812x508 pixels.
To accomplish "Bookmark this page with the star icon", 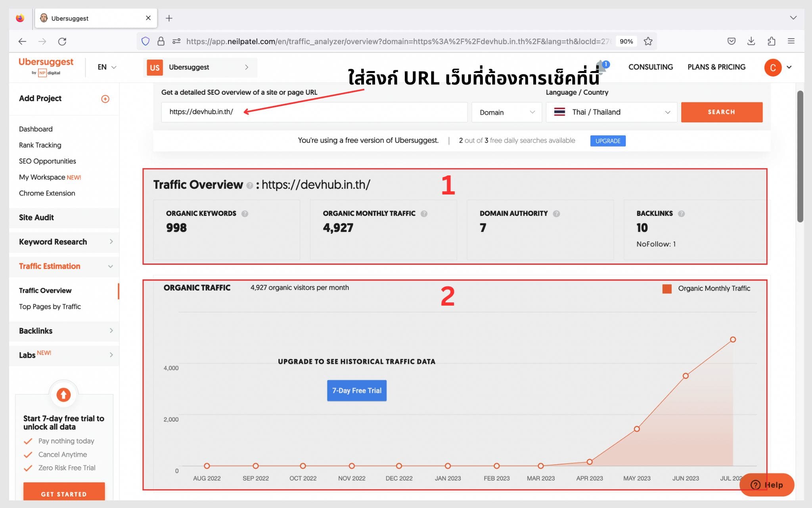I will click(648, 41).
